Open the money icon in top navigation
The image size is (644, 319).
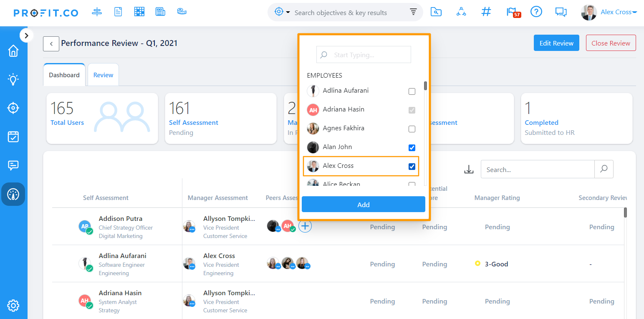182,12
